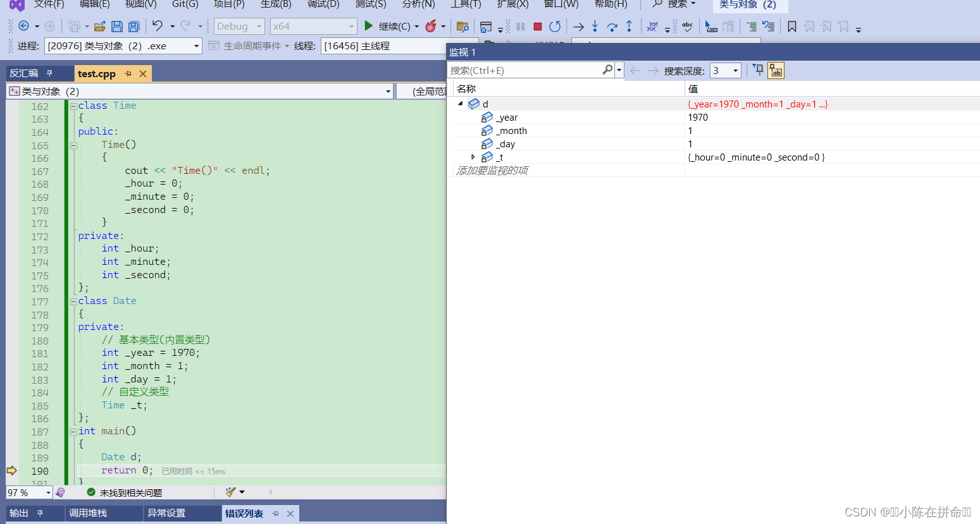Toggle the pin filter icon in watch toolbar

pyautogui.click(x=758, y=70)
